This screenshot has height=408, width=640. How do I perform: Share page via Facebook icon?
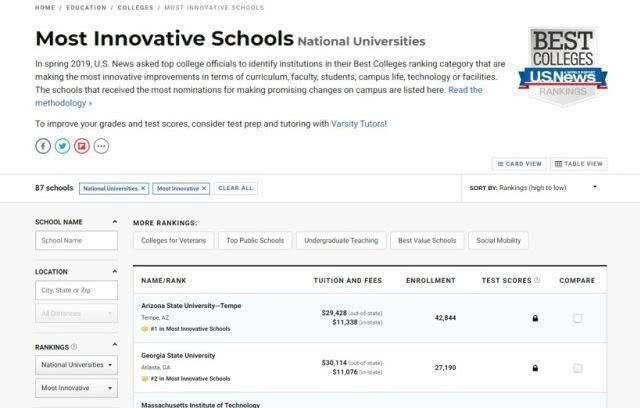click(43, 146)
